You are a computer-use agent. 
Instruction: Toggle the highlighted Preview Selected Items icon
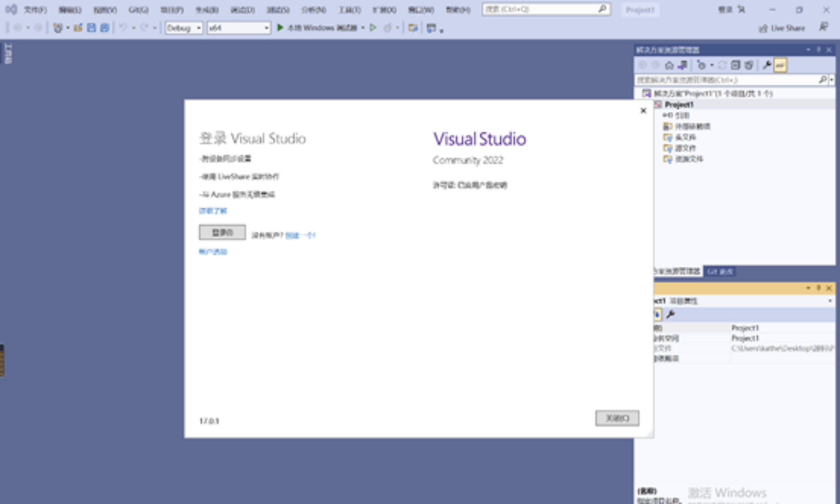pos(780,65)
